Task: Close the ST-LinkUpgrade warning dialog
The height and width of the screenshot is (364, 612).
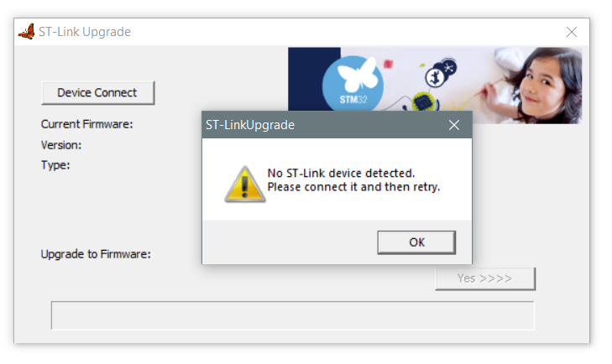Action: [454, 125]
